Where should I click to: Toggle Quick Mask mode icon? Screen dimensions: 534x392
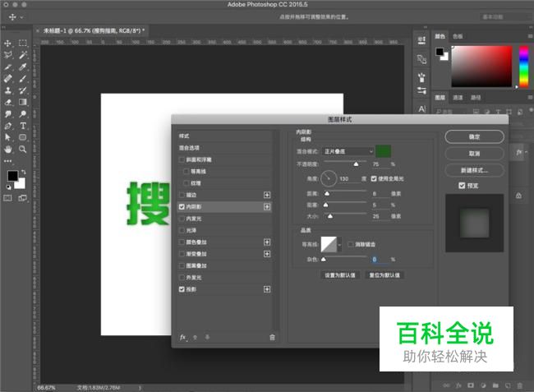7,198
